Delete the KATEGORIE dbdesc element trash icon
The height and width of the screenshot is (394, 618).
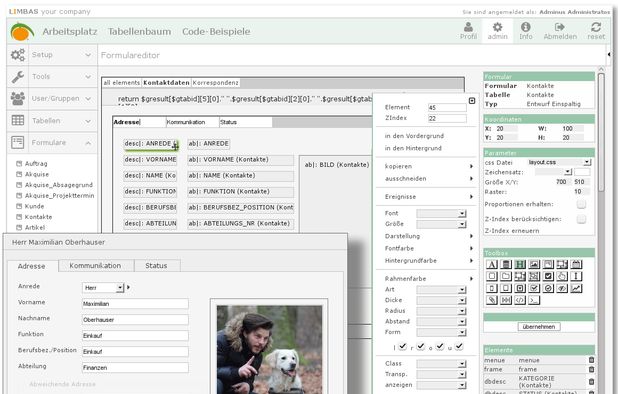coord(591,381)
